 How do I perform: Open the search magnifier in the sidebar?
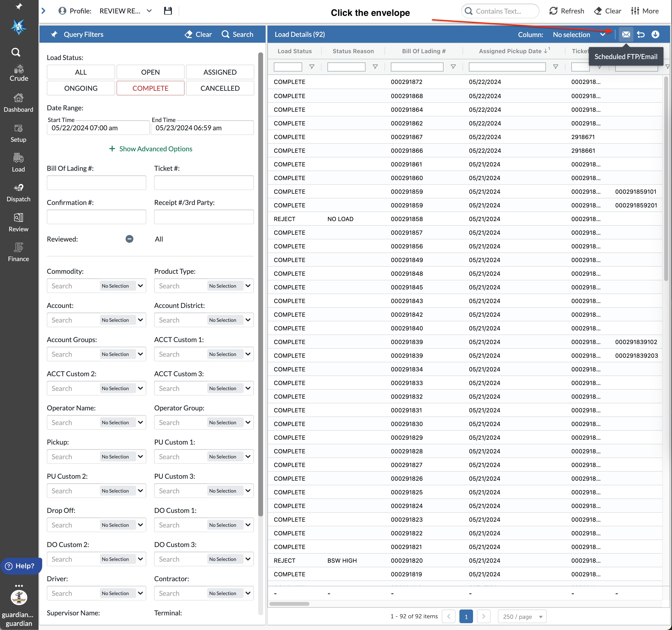point(16,52)
